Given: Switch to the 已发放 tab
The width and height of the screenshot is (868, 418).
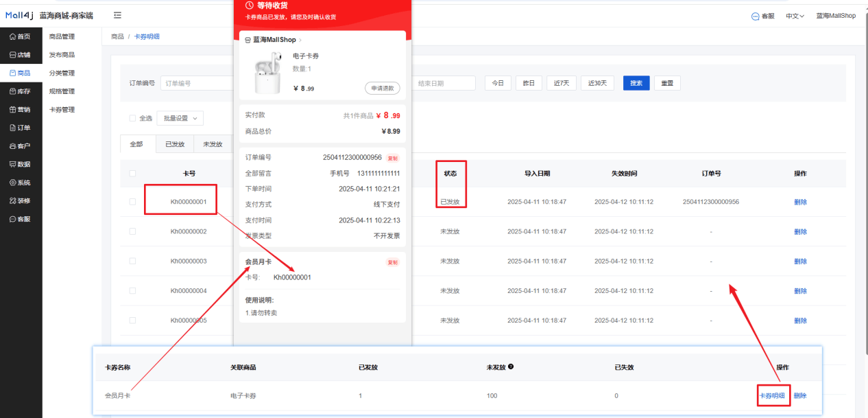Looking at the screenshot, I should click(x=175, y=144).
